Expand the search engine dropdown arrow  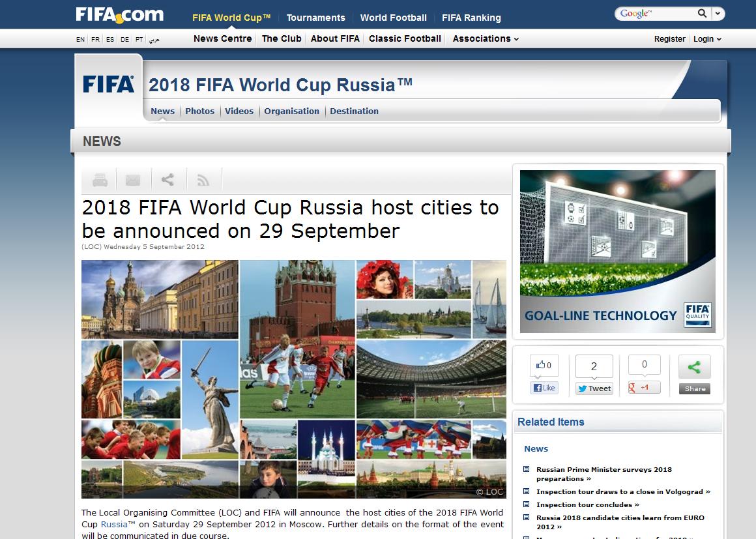tap(718, 13)
